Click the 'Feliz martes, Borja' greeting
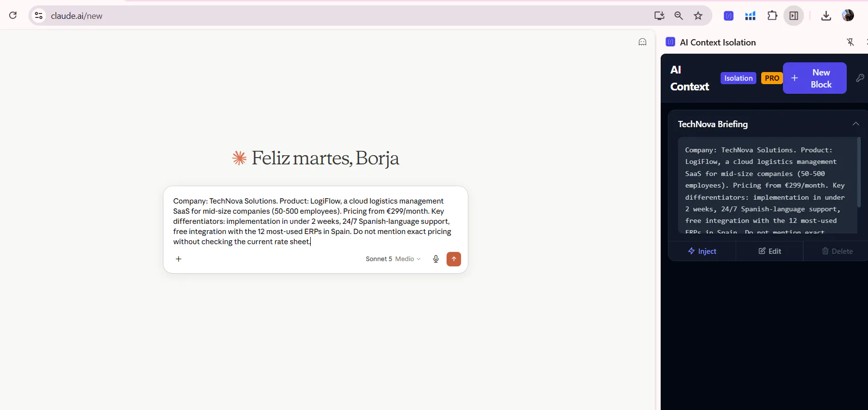 pyautogui.click(x=325, y=158)
